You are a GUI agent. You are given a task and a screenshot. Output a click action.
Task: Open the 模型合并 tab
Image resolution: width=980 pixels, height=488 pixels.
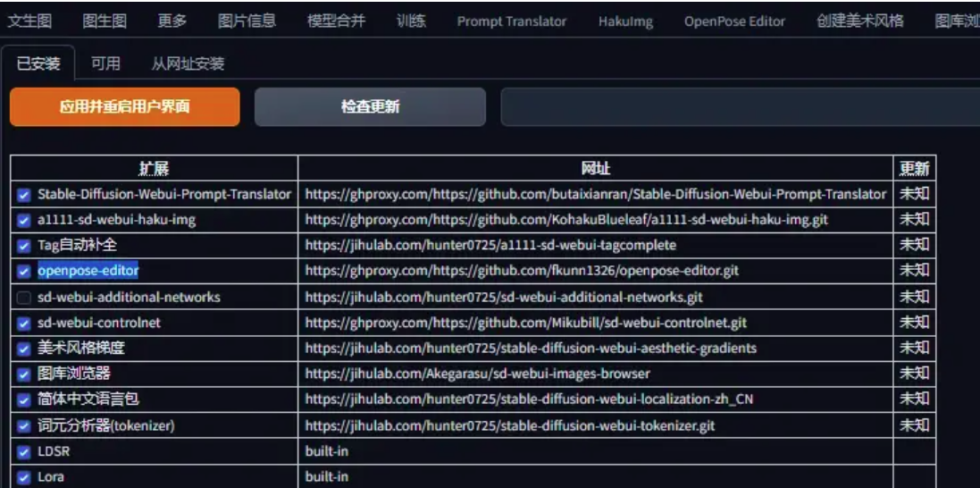(x=336, y=21)
